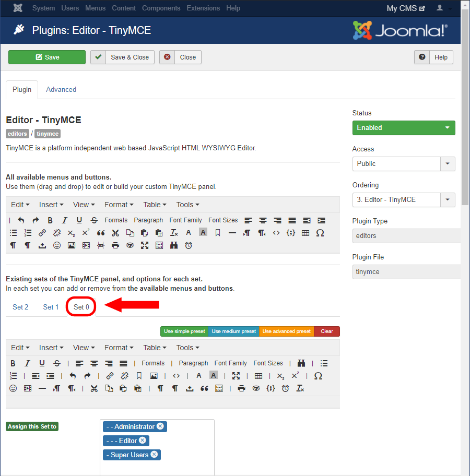Screen dimensions: 470x476
Task: Click the table icon in Set 0 toolbar
Action: 258,376
